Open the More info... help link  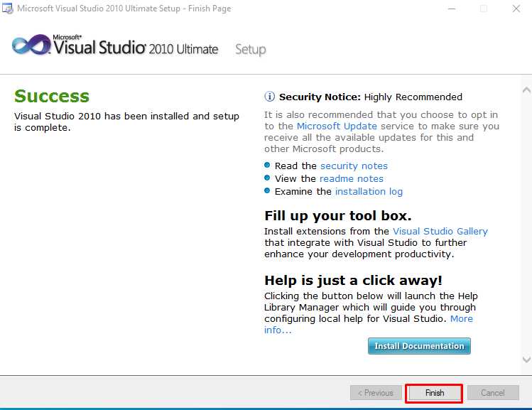point(462,319)
